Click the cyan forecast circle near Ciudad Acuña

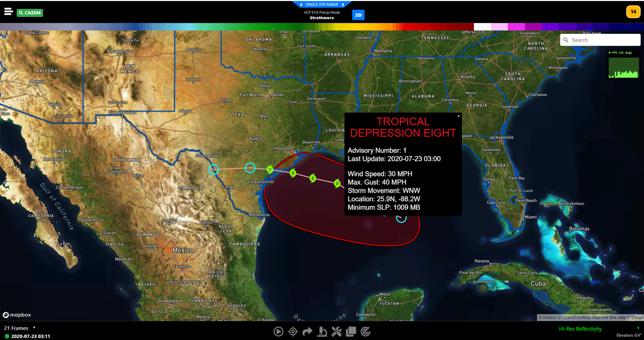point(214,169)
